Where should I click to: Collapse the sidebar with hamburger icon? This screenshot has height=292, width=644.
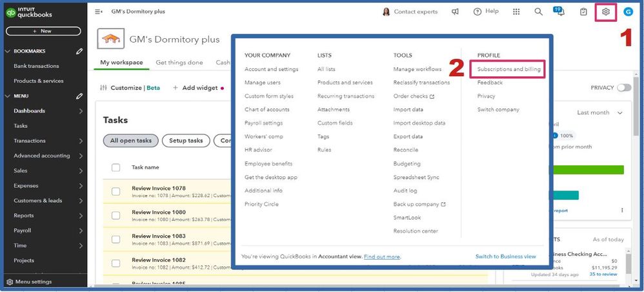tap(99, 12)
